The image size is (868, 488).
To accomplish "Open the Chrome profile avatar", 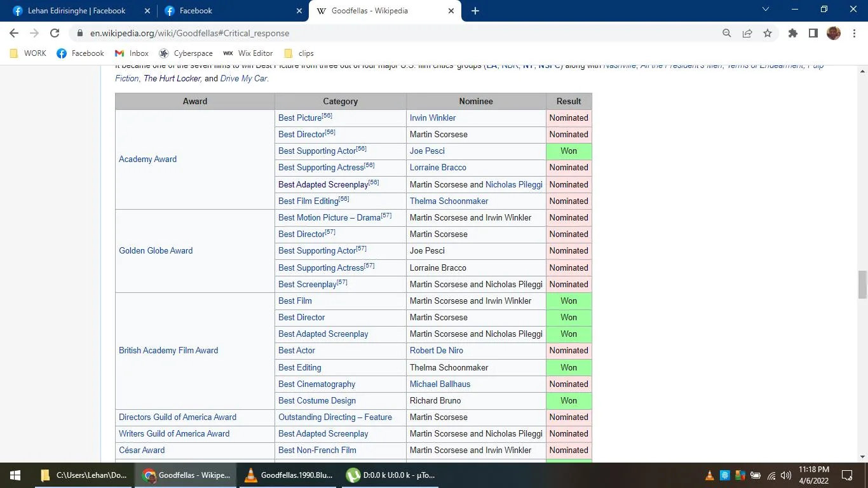I will click(x=834, y=33).
